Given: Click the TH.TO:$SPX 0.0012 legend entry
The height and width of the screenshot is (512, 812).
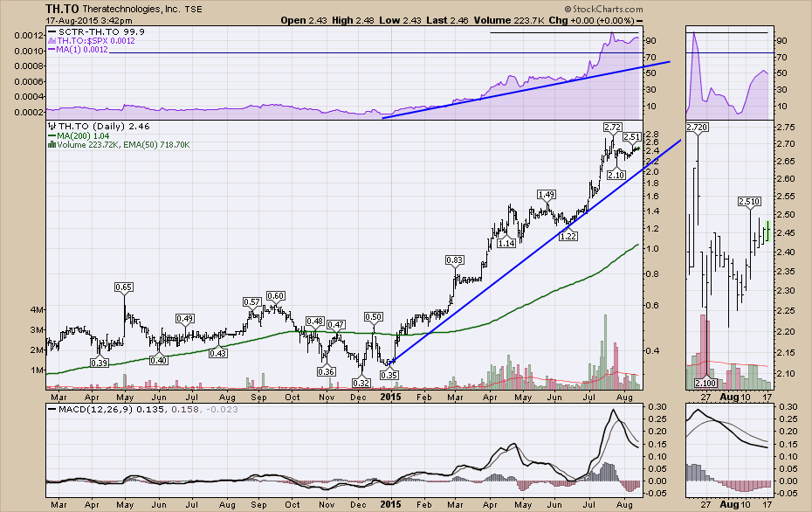Looking at the screenshot, I should pos(96,40).
